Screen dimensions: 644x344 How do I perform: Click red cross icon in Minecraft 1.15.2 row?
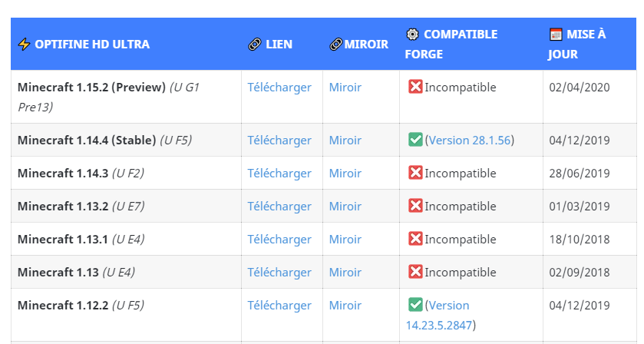tap(415, 87)
